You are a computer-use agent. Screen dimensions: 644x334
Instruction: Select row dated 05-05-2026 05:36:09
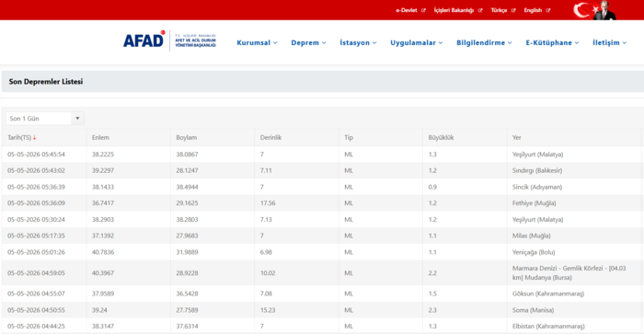[322, 203]
